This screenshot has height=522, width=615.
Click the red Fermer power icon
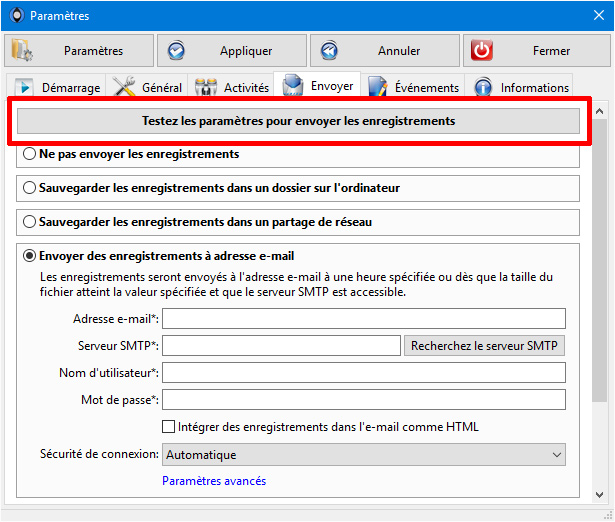pyautogui.click(x=482, y=50)
